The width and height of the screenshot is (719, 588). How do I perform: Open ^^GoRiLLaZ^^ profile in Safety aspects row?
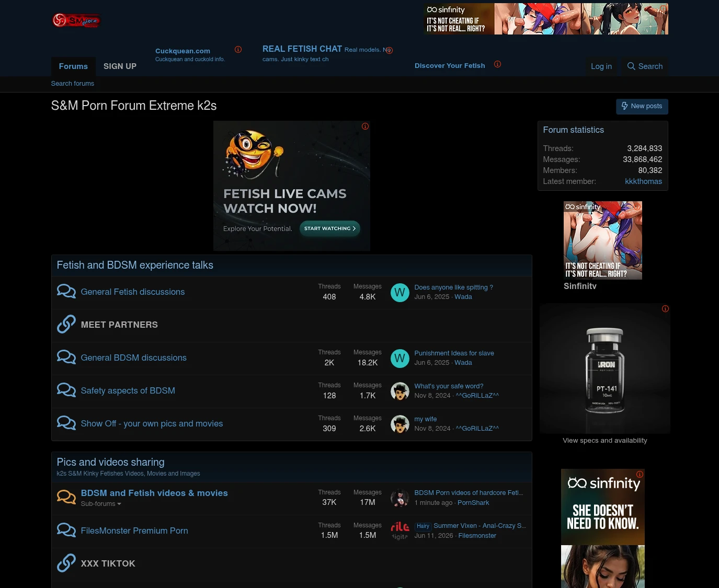(477, 396)
